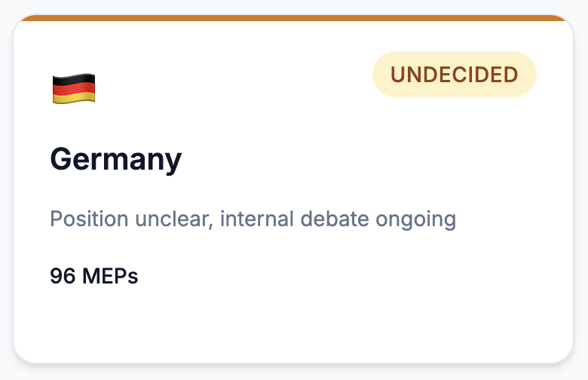588x380 pixels.
Task: Click the word 'Position' in description
Action: 89,219
